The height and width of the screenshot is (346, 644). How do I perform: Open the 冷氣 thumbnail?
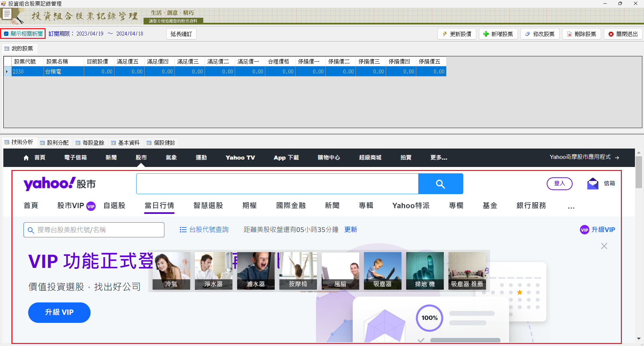[x=171, y=271]
